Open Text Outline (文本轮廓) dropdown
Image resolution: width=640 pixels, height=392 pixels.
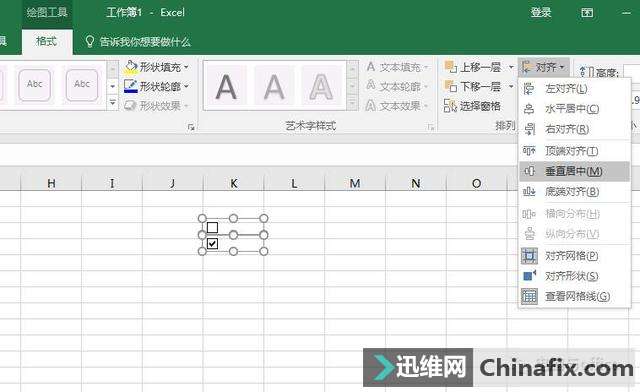tap(397, 86)
